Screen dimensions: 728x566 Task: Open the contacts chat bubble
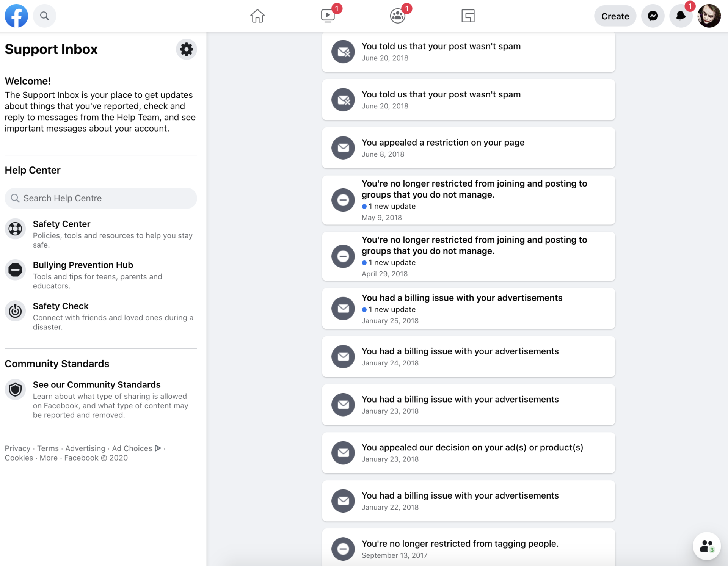pyautogui.click(x=706, y=546)
